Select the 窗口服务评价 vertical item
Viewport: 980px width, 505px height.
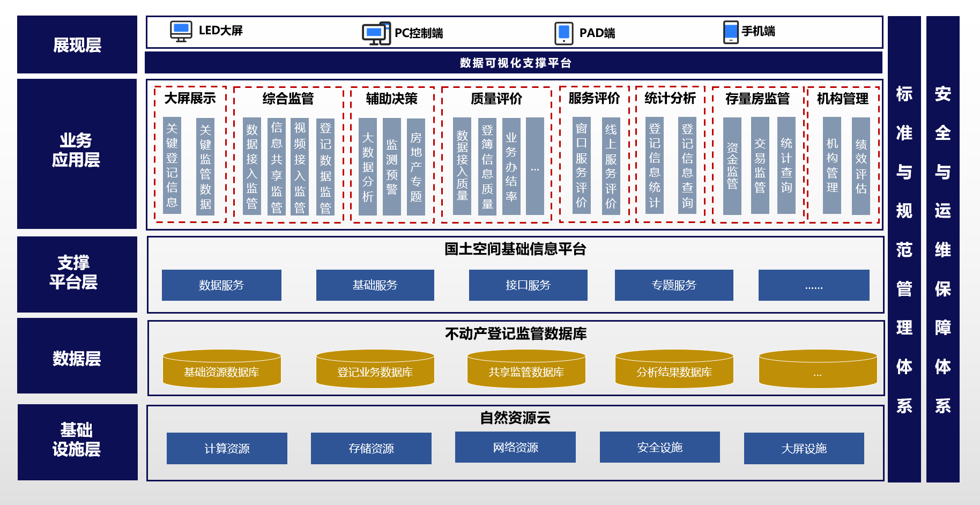point(581,166)
